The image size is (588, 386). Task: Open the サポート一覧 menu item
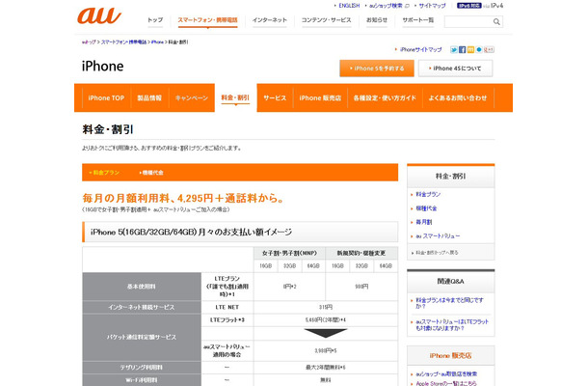pos(417,20)
